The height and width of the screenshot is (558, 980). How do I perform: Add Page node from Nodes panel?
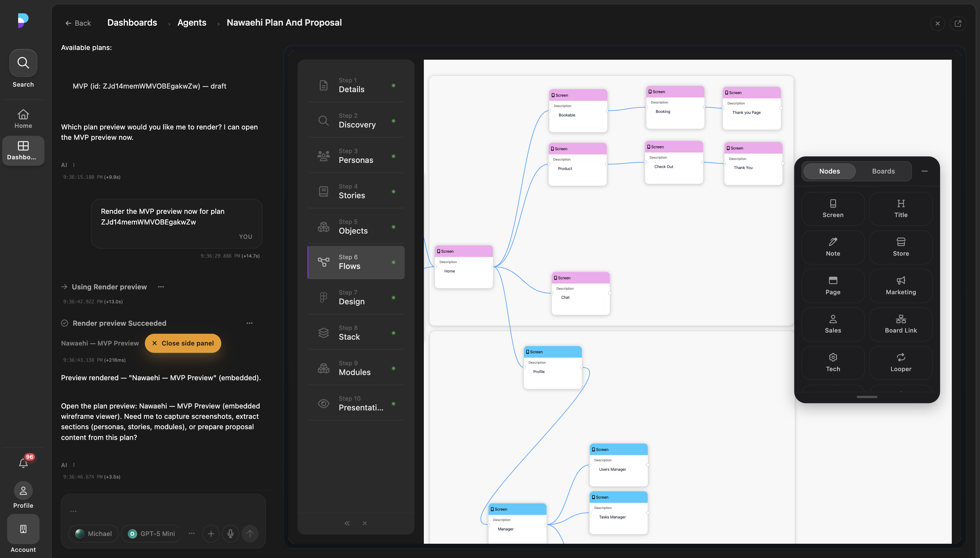click(x=832, y=286)
